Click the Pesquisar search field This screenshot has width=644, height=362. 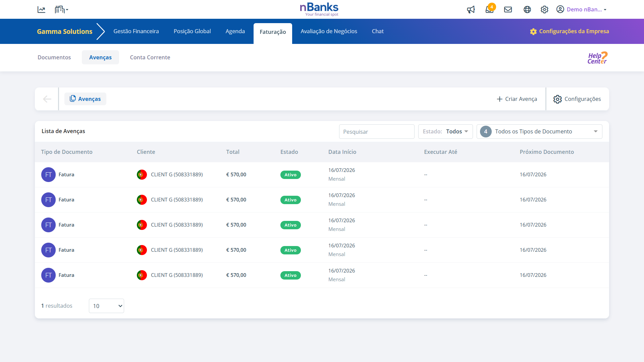point(377,132)
